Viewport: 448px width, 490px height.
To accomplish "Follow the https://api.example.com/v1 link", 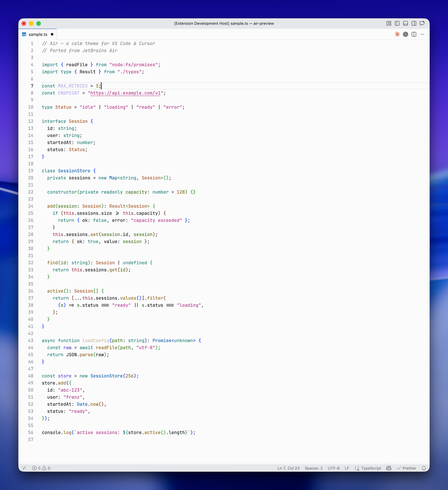I will pos(125,93).
